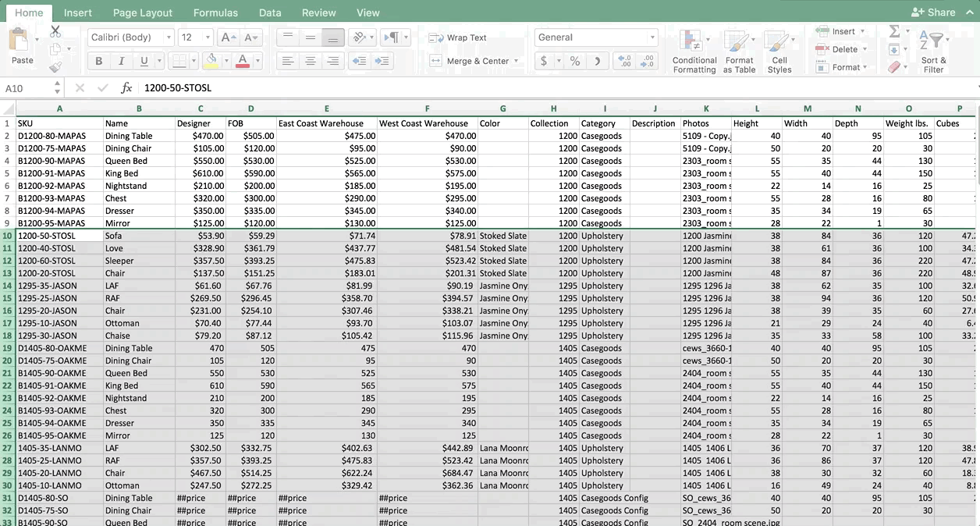Click the Format cells button
Screen dimensions: 980x526
point(837,67)
